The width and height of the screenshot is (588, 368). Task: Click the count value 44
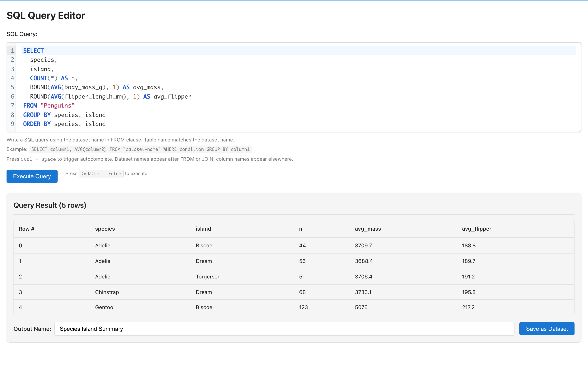(x=302, y=246)
